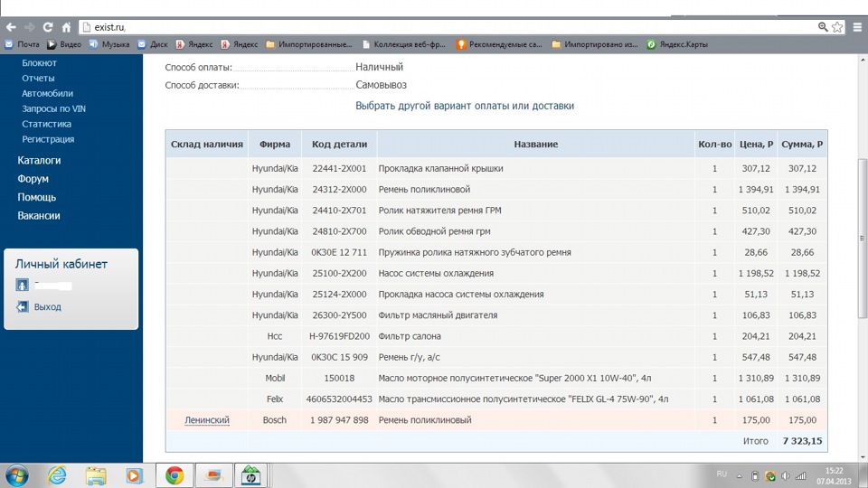Open Windows Media Player from the taskbar
Viewport: 868px width, 488px height.
134,475
